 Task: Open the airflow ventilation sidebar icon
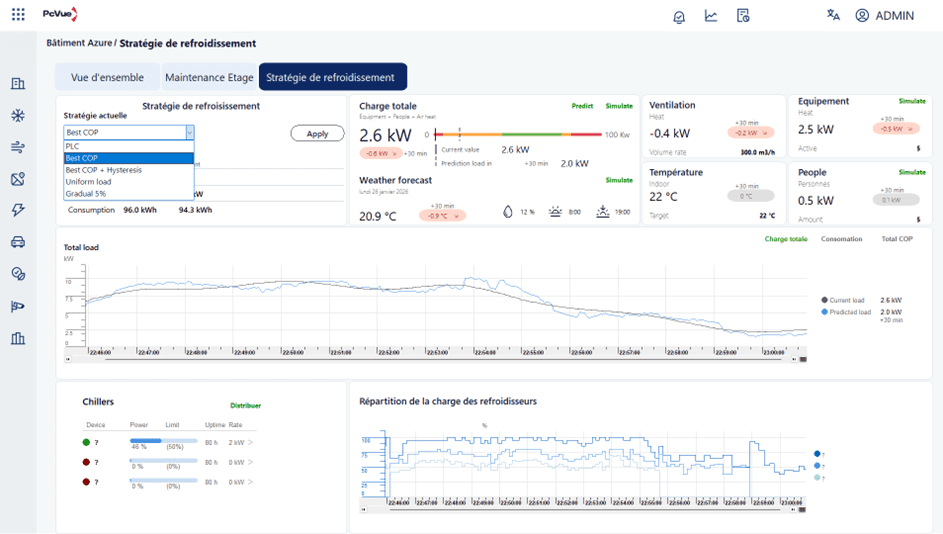(18, 148)
